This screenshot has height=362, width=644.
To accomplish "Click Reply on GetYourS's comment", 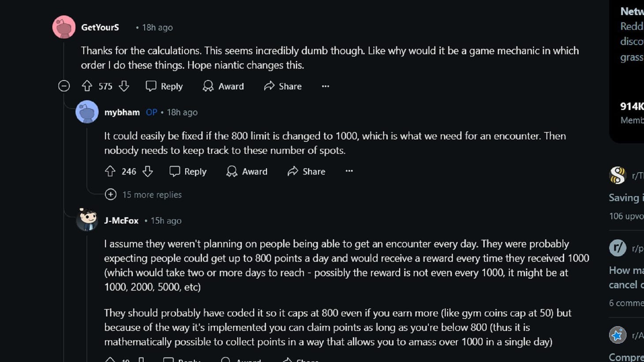I will [x=164, y=86].
